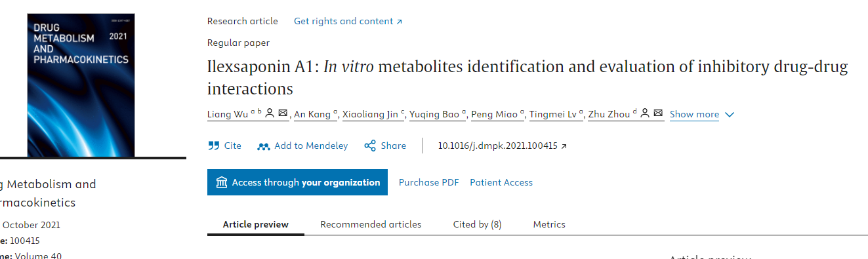This screenshot has height=259, width=868.
Task: Click the Drug Metabolism and Pharmacokinetics cover image
Action: pos(81,85)
